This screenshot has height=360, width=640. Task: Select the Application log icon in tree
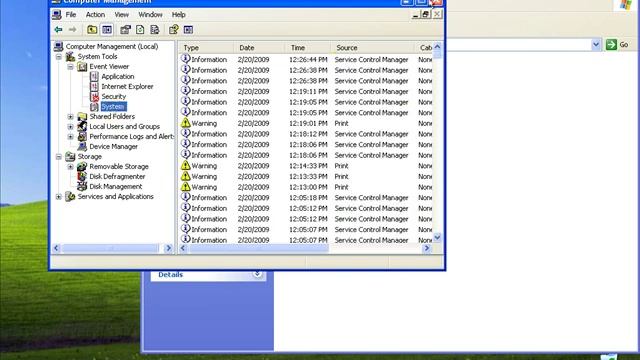coord(94,76)
